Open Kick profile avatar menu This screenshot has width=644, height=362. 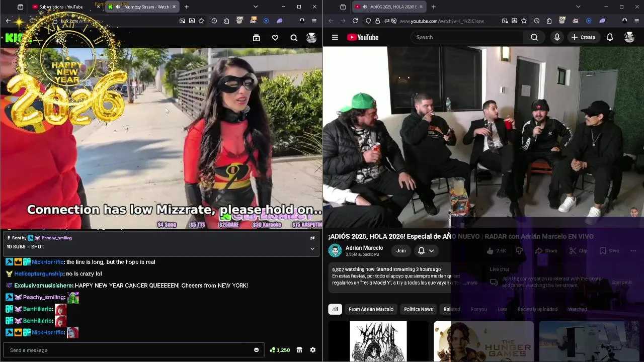pyautogui.click(x=311, y=38)
